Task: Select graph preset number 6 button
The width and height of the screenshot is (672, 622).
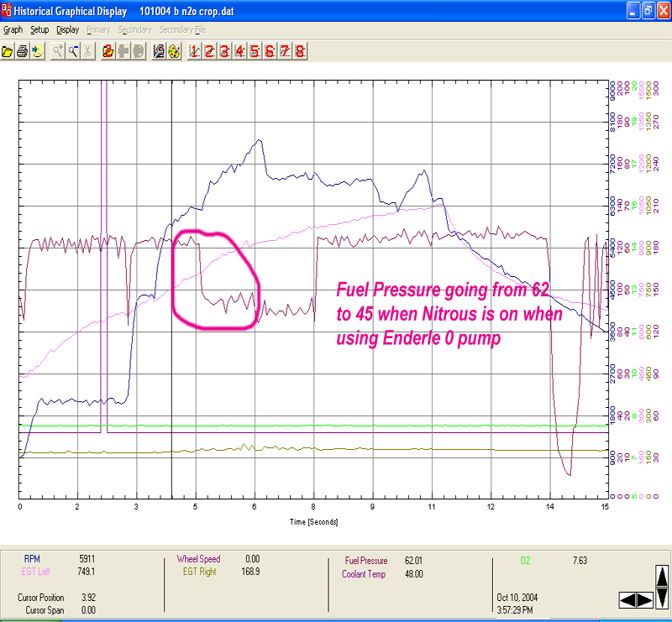Action: pyautogui.click(x=270, y=51)
